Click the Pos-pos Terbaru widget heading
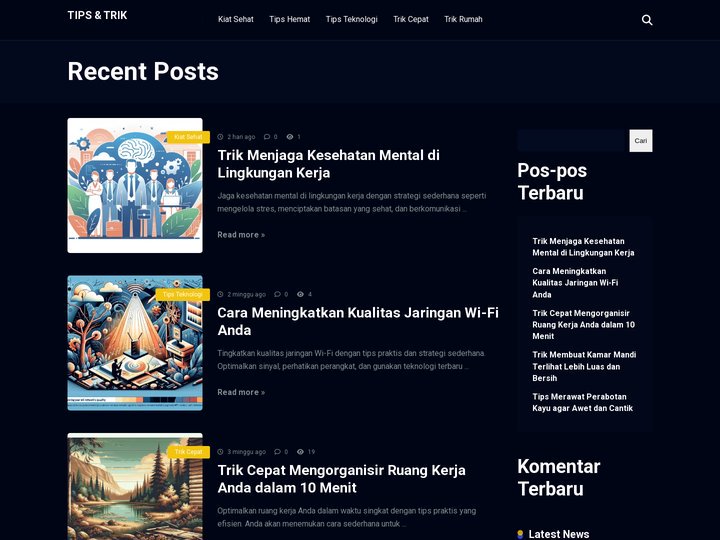720x540 pixels. tap(552, 182)
